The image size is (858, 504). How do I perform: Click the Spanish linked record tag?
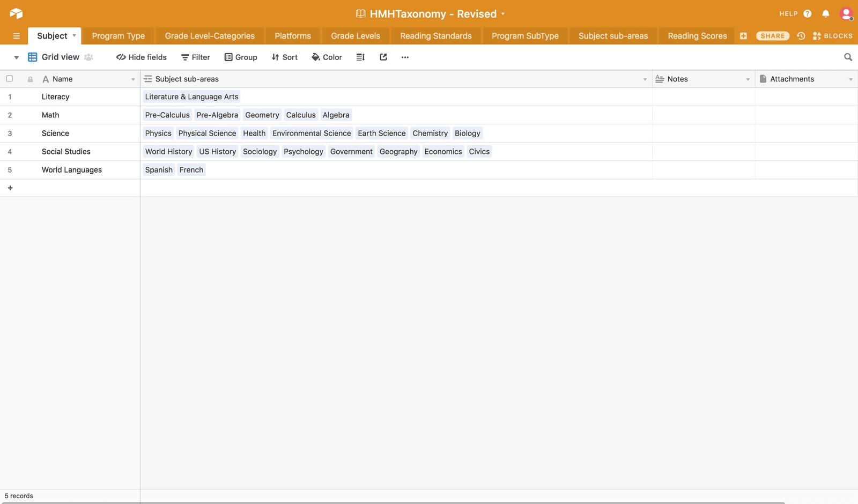point(159,170)
